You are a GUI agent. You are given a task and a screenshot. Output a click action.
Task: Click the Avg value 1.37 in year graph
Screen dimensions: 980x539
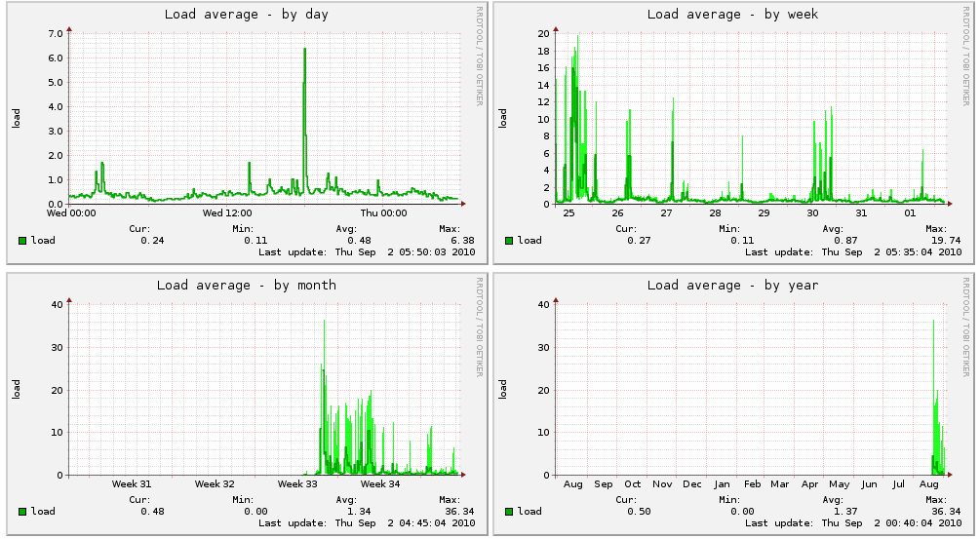click(x=845, y=512)
